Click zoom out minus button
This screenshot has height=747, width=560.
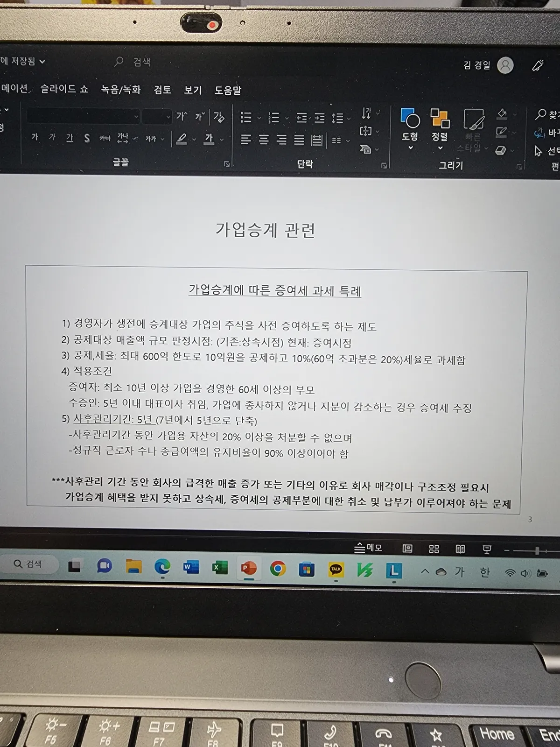(507, 551)
